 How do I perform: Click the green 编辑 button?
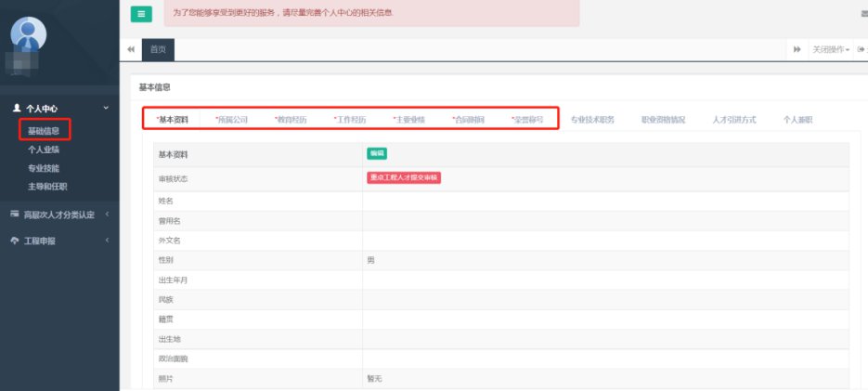(376, 153)
